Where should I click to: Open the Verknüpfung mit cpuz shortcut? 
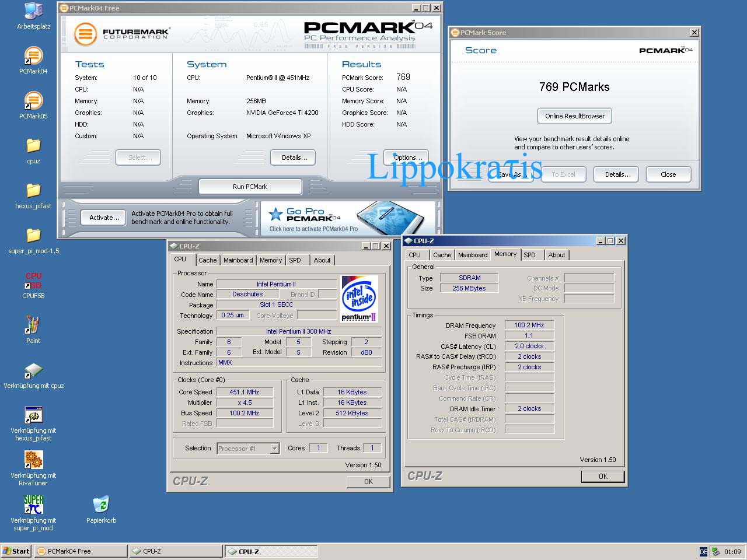33,375
